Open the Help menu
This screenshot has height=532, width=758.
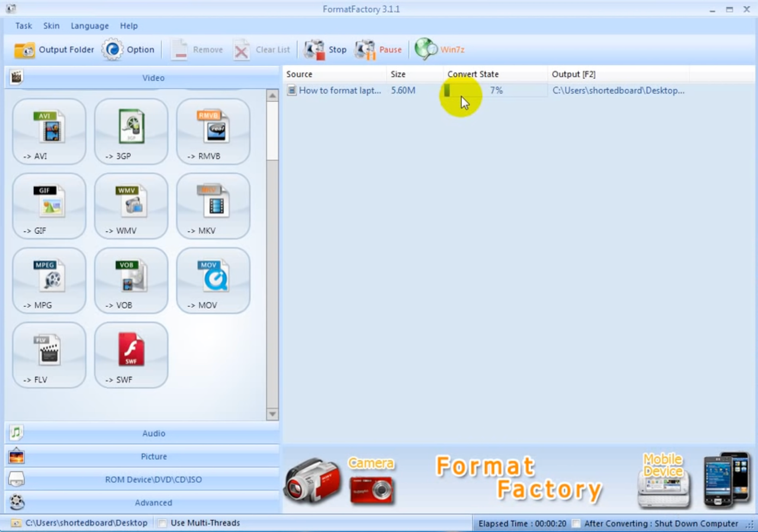(129, 26)
